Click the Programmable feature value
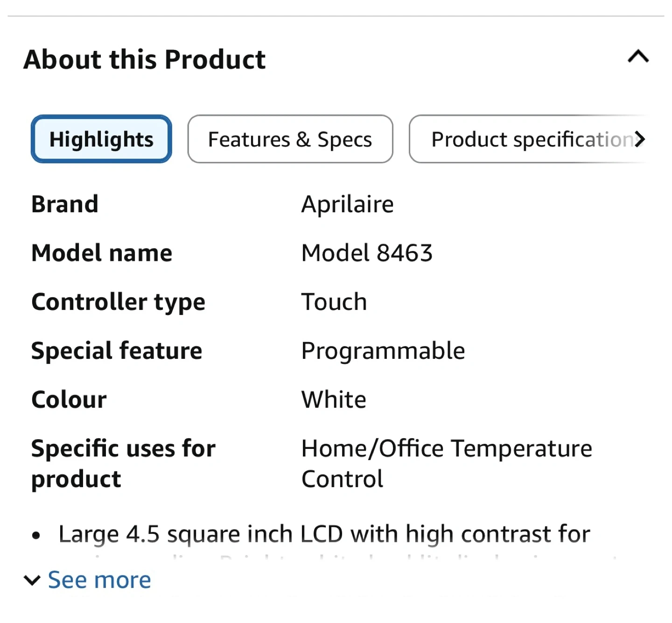Viewport: 672px width, 623px height. (x=383, y=351)
